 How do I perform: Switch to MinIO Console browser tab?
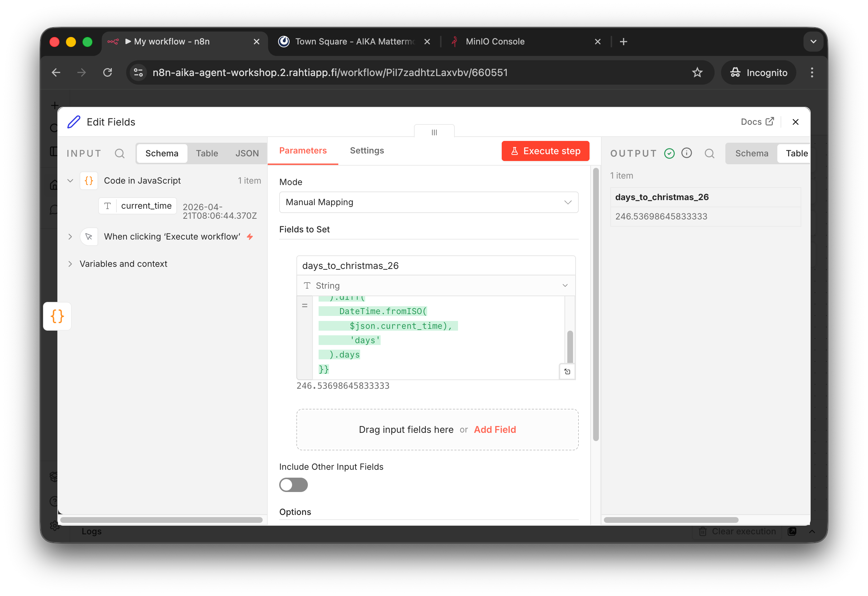(x=495, y=42)
